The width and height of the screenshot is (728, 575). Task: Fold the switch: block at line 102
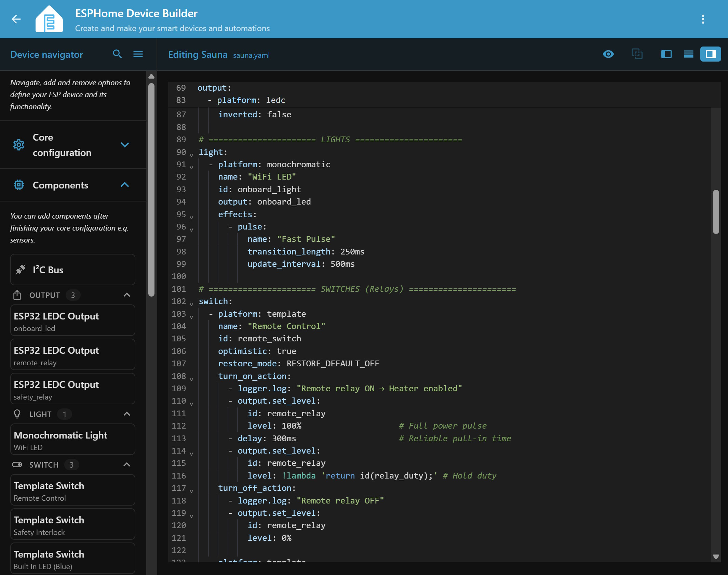tap(191, 304)
